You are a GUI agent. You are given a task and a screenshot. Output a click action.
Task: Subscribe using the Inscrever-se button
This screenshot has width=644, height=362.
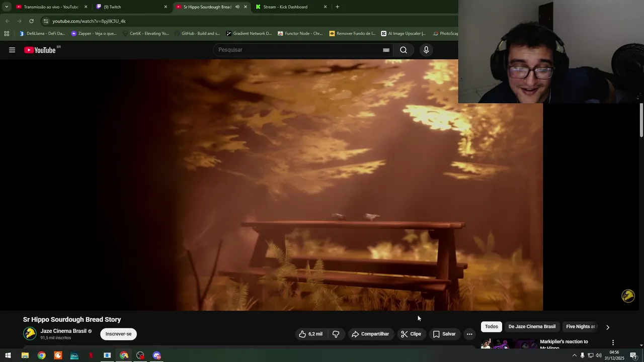tap(118, 334)
